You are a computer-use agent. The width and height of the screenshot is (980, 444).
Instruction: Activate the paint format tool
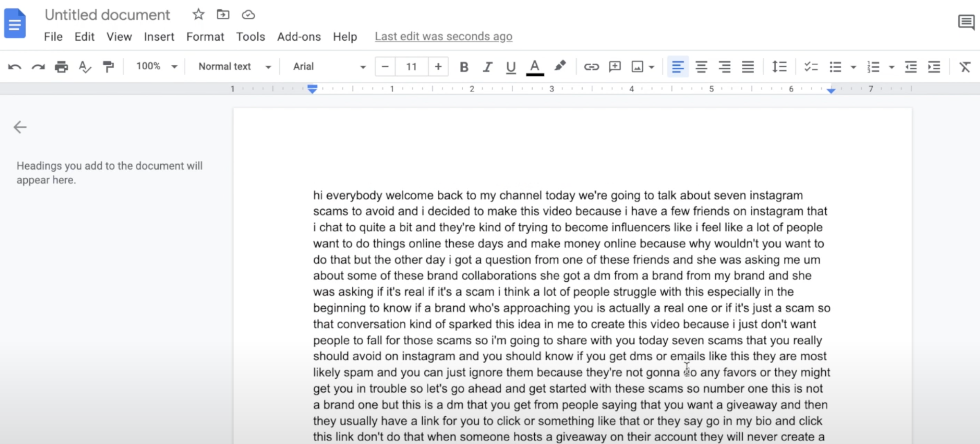pyautogui.click(x=108, y=66)
